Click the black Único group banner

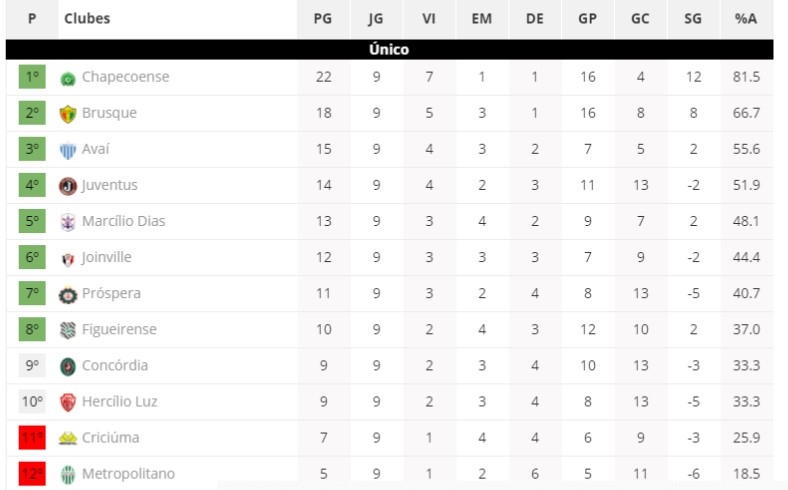(x=389, y=49)
